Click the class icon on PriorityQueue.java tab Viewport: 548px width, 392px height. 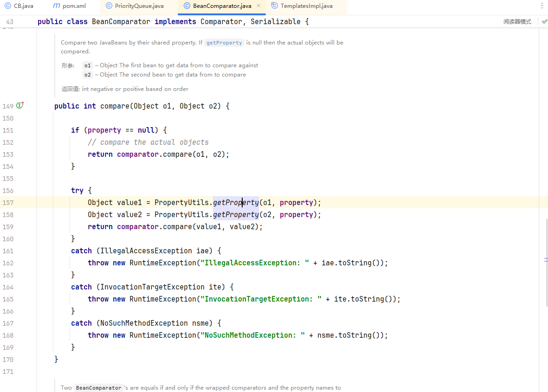tap(109, 6)
